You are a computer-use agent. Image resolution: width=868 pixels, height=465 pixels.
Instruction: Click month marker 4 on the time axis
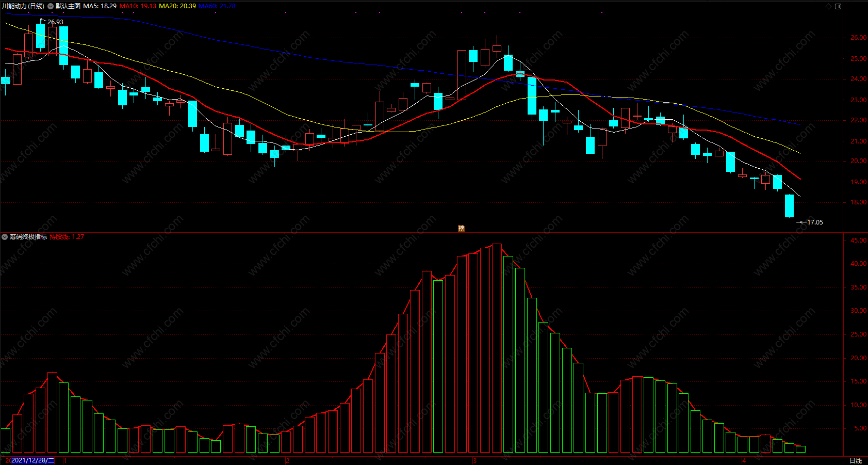click(x=744, y=460)
